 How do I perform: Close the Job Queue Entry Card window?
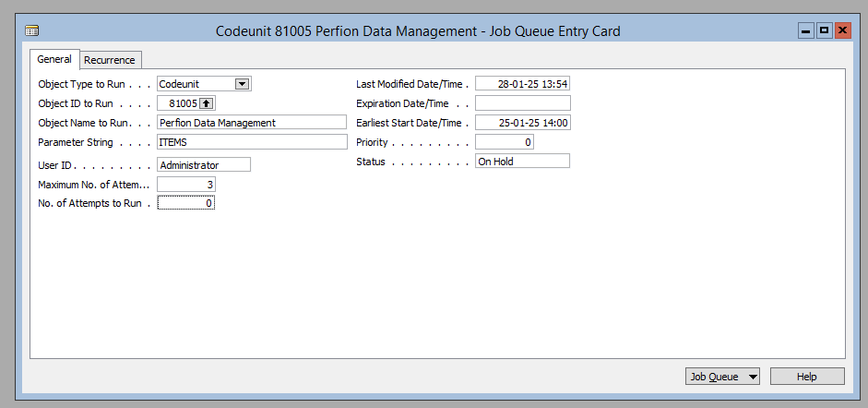pyautogui.click(x=843, y=31)
